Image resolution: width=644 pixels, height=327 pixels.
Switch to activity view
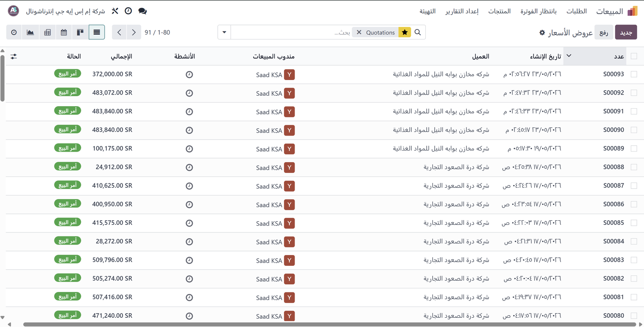14,32
